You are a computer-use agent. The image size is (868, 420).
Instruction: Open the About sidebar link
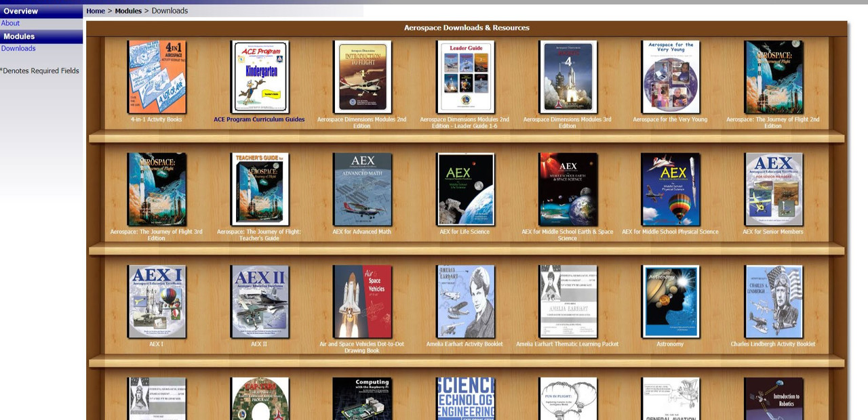10,23
